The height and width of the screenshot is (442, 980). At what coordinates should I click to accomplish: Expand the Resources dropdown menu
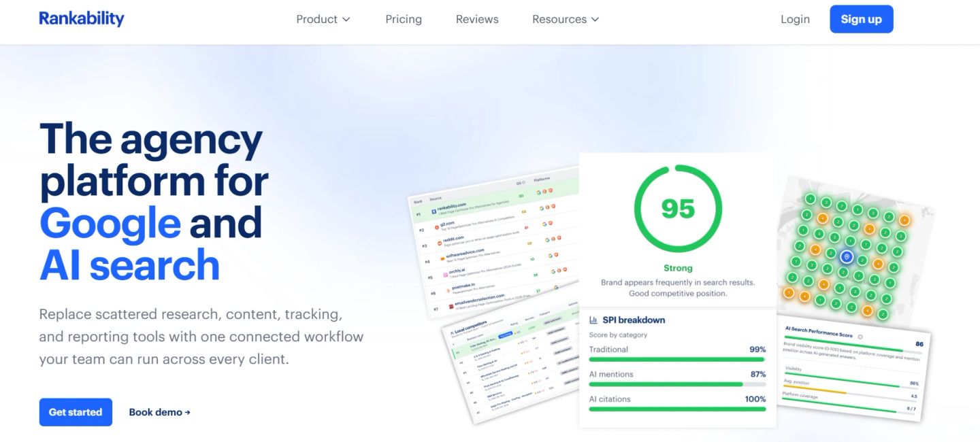click(x=566, y=19)
